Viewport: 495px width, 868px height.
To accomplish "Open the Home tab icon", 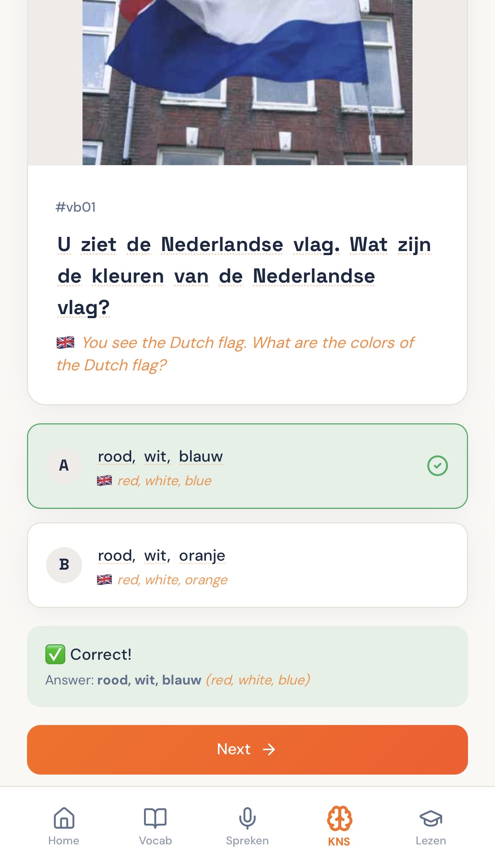I will 64,818.
